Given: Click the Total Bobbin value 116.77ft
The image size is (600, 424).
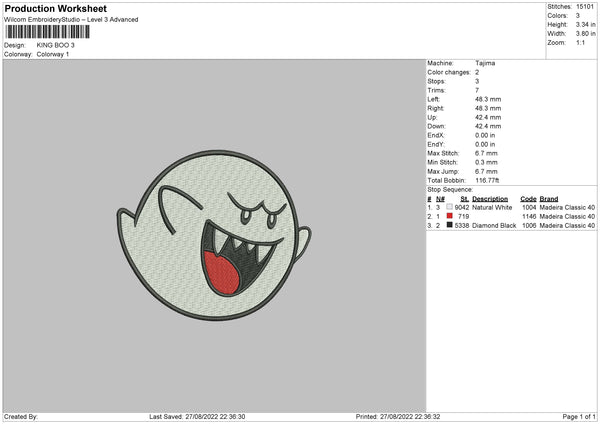Looking at the screenshot, I should click(490, 180).
